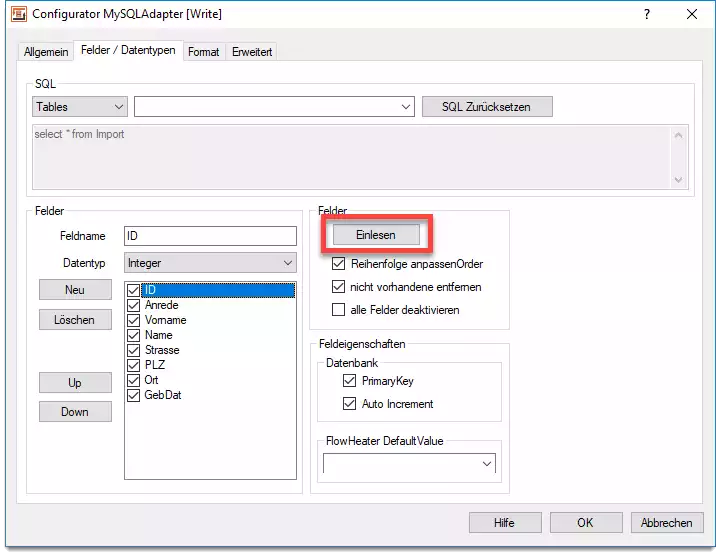
Task: Click the help question mark button
Action: pyautogui.click(x=646, y=14)
